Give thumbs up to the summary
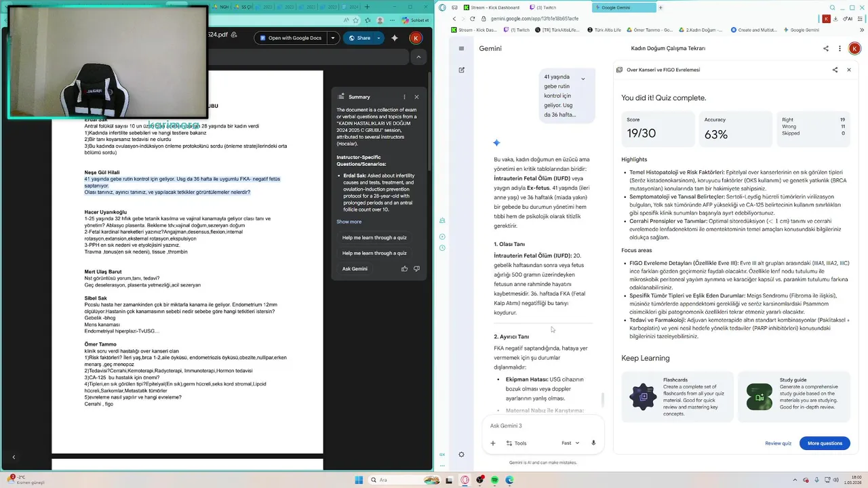This screenshot has width=868, height=488. [404, 269]
